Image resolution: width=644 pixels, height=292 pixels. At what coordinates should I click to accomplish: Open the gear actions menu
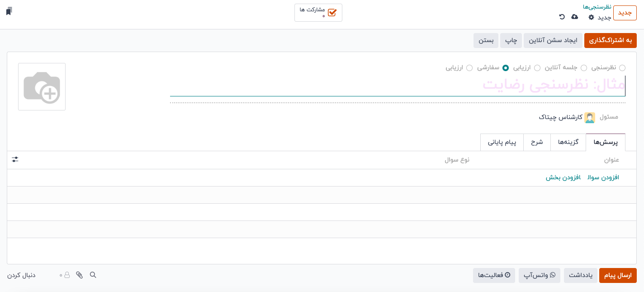[591, 17]
